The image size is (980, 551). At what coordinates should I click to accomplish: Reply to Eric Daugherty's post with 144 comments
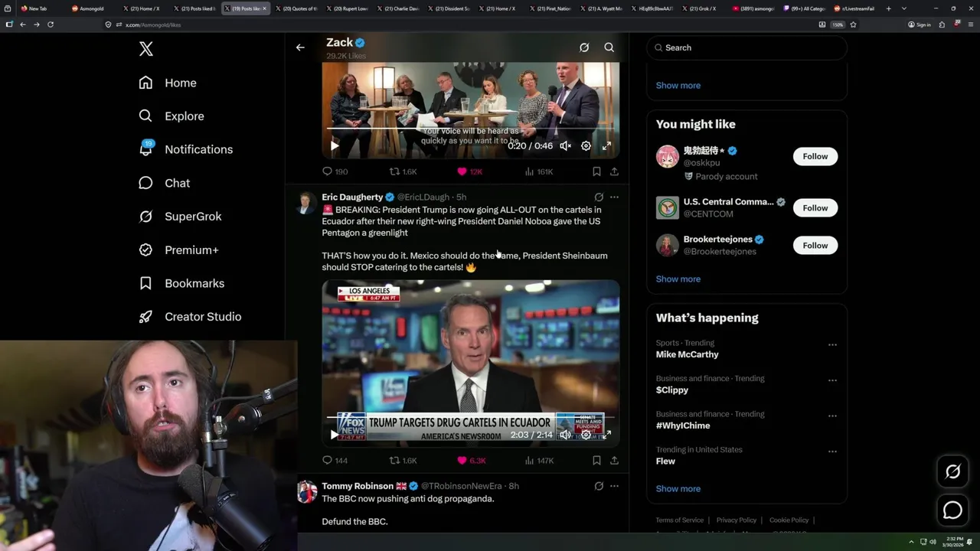(335, 460)
